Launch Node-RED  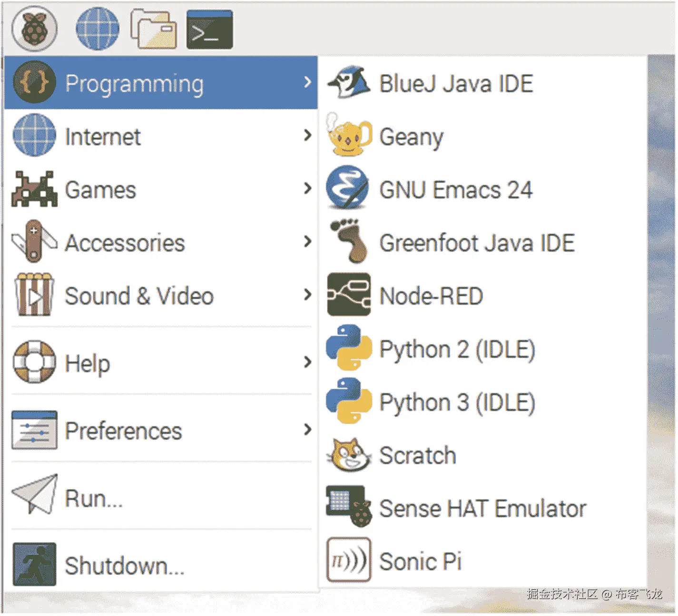431,295
